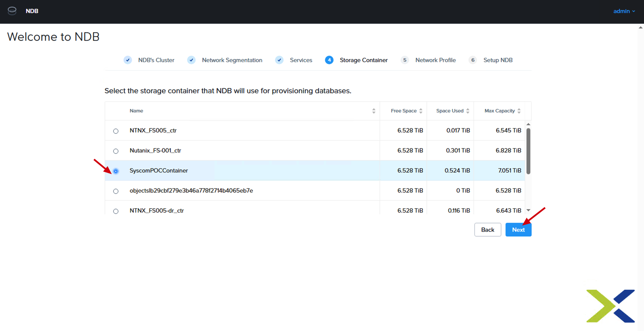Click the step 5 number badge
This screenshot has height=331, width=644.
tap(405, 60)
